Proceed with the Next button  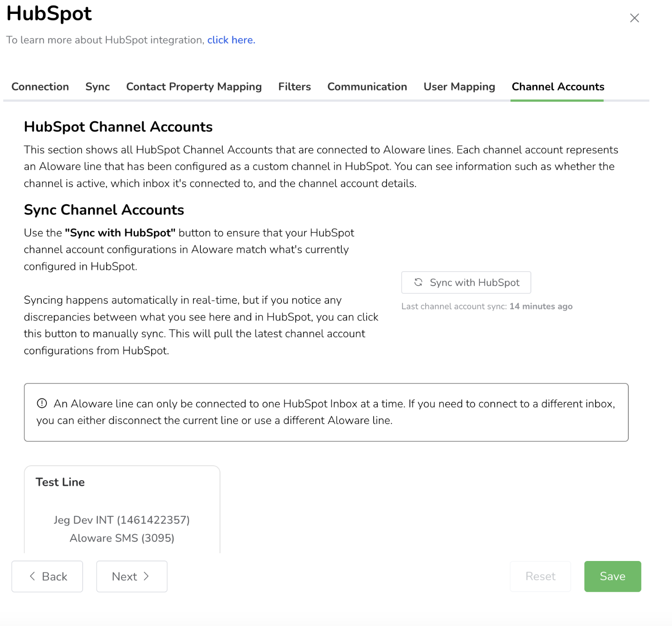click(x=132, y=576)
